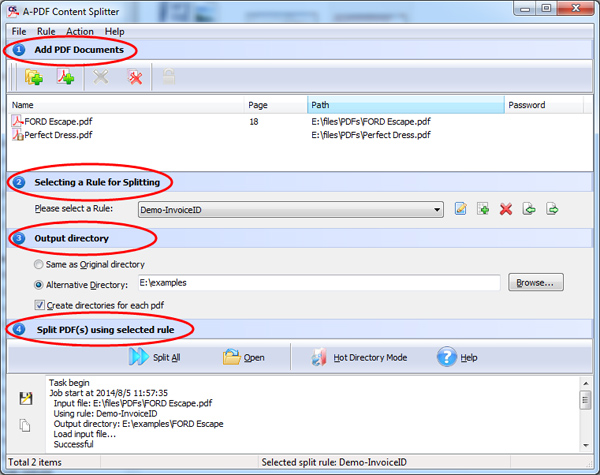This screenshot has width=600, height=475.
Task: Click the Save log icon
Action: 26,398
